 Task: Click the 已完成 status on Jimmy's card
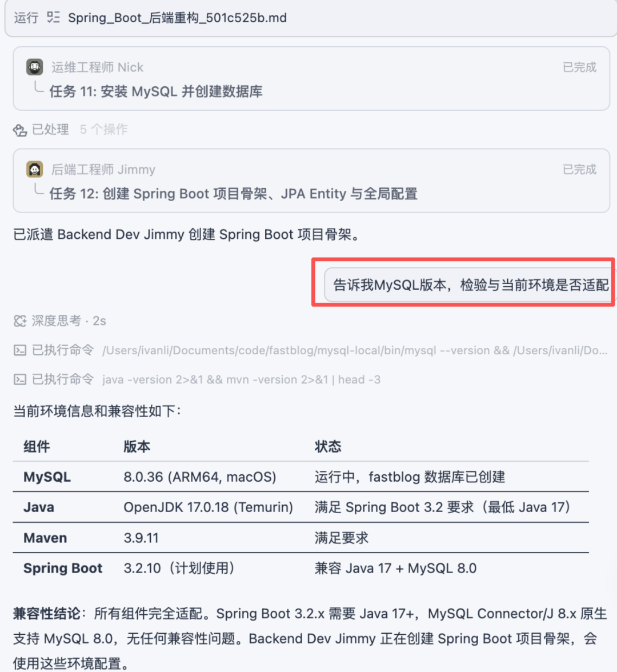[x=579, y=170]
